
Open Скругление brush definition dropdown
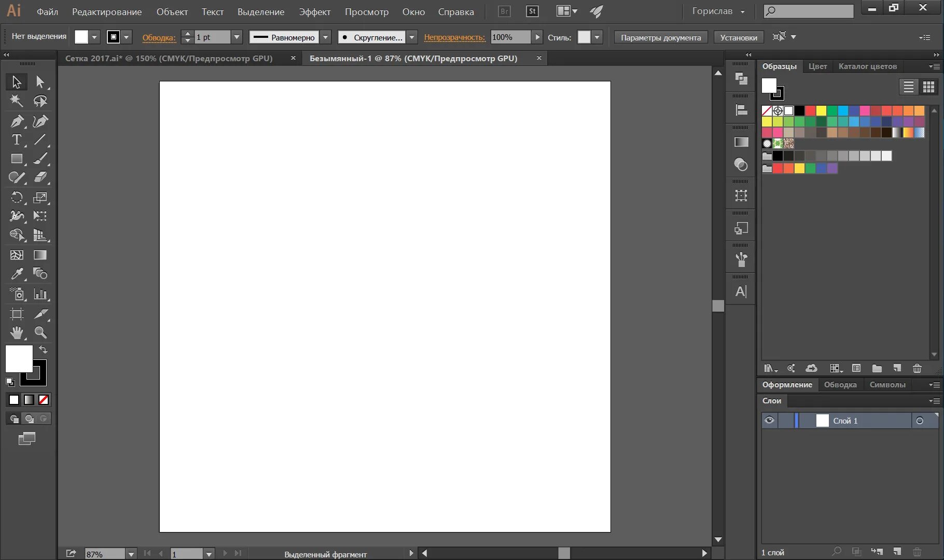click(x=412, y=37)
